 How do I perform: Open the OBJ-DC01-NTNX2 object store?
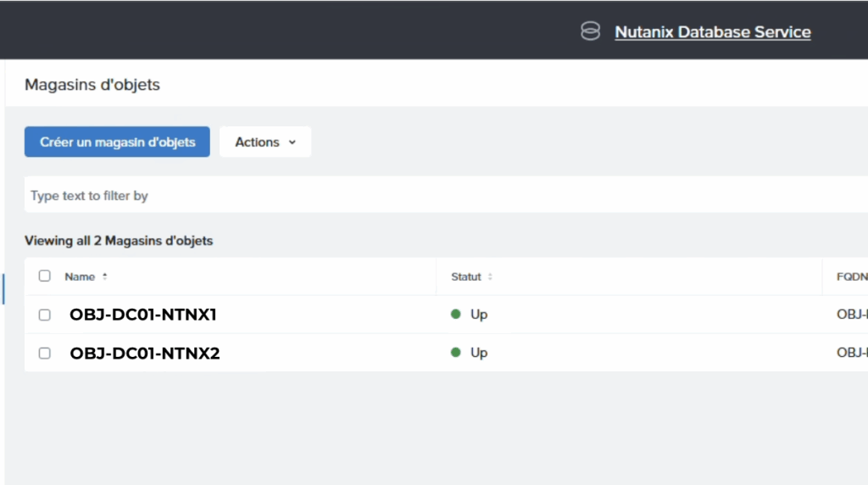pos(144,353)
